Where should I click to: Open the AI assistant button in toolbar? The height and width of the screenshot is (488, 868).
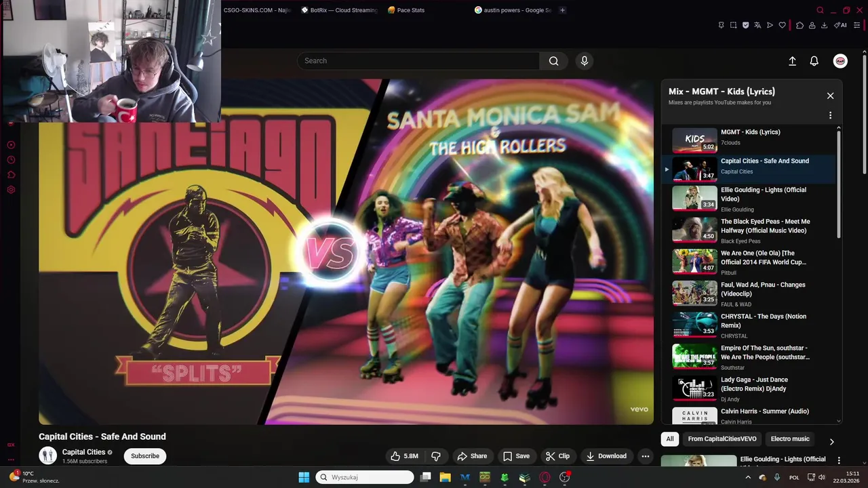(841, 25)
